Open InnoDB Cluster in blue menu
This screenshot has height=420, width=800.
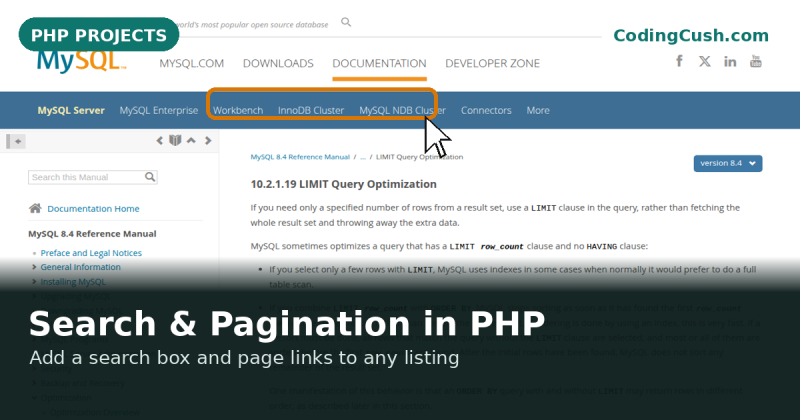pos(311,110)
